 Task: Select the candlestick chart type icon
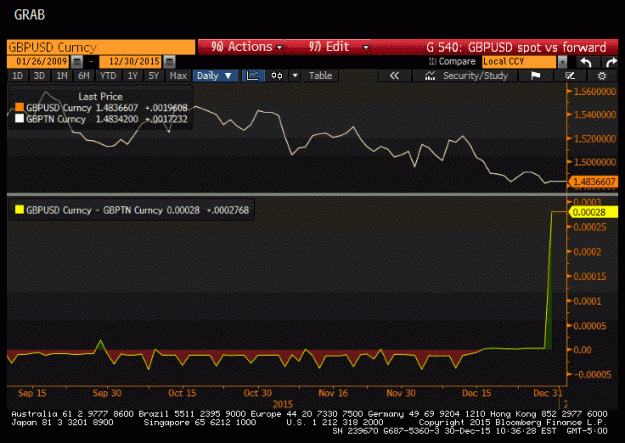click(277, 76)
